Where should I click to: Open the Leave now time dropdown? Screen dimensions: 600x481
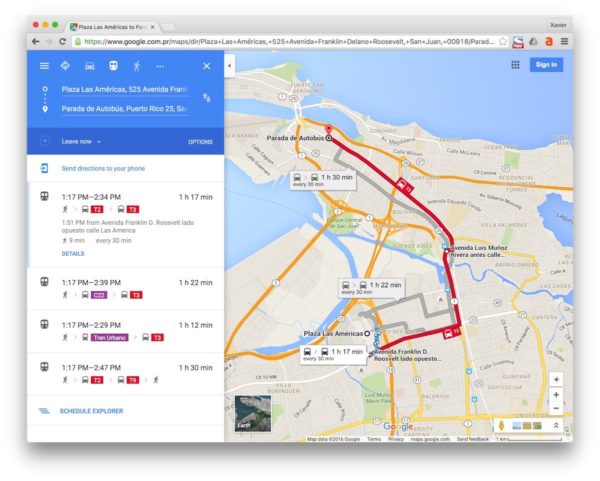81,142
